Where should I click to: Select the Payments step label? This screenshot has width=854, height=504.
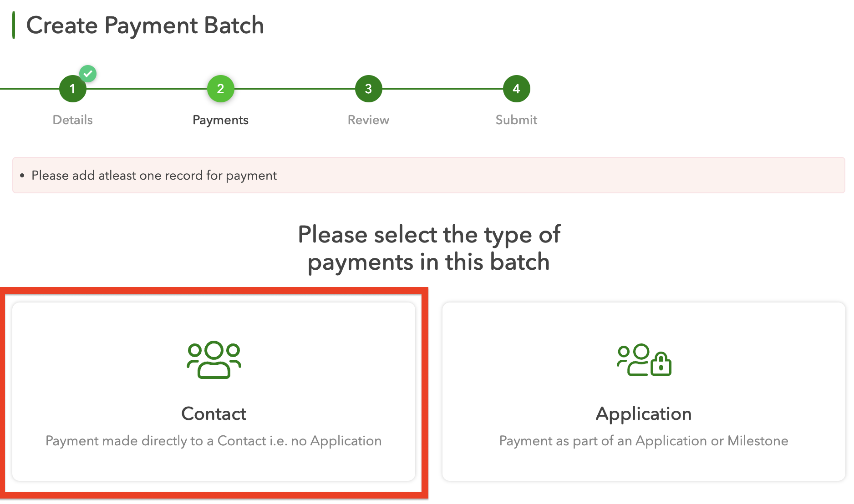[x=220, y=120]
